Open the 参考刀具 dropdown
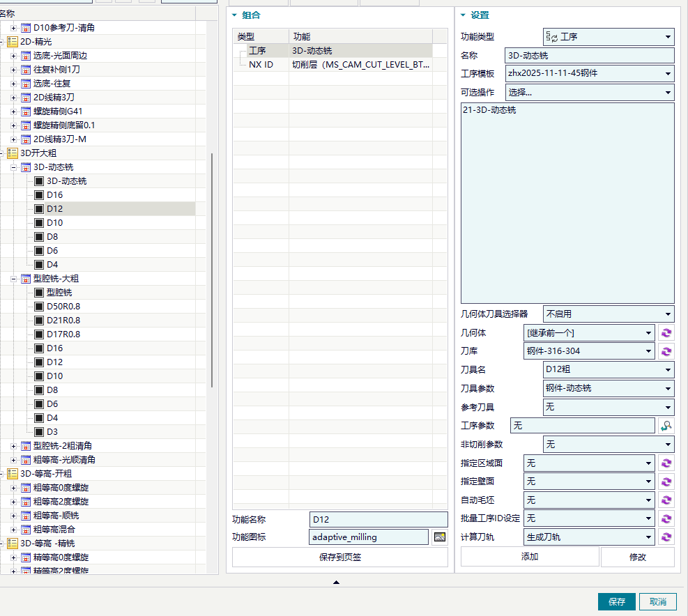The image size is (688, 616). click(x=609, y=407)
